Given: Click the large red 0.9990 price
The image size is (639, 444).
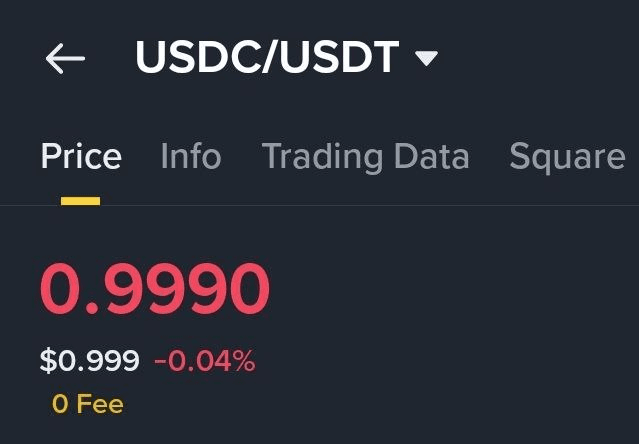Looking at the screenshot, I should pyautogui.click(x=155, y=290).
